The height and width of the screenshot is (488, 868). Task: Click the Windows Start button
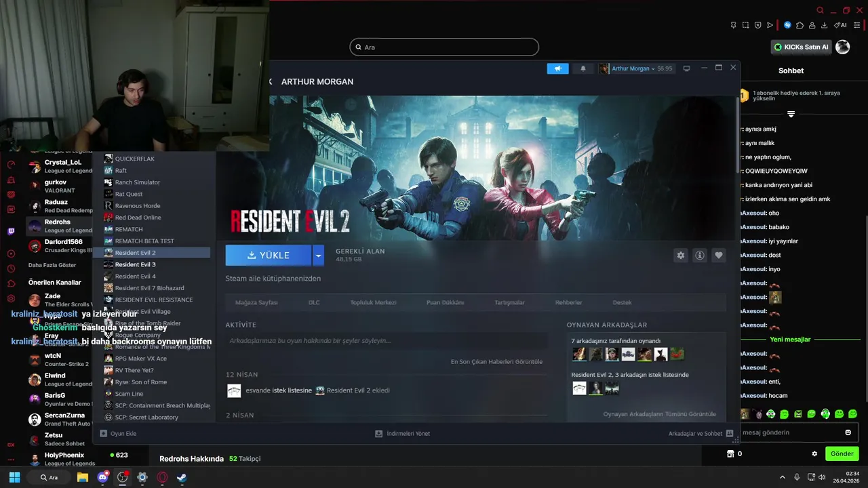coord(14,477)
